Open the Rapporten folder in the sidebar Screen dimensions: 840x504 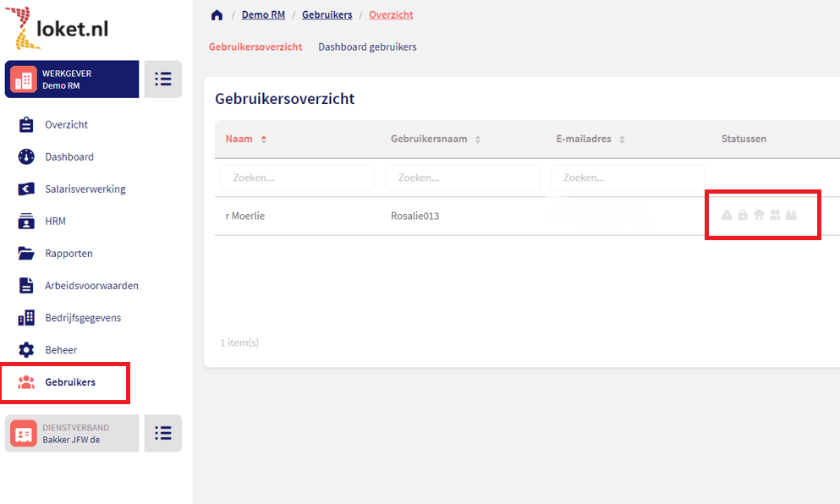coord(69,253)
